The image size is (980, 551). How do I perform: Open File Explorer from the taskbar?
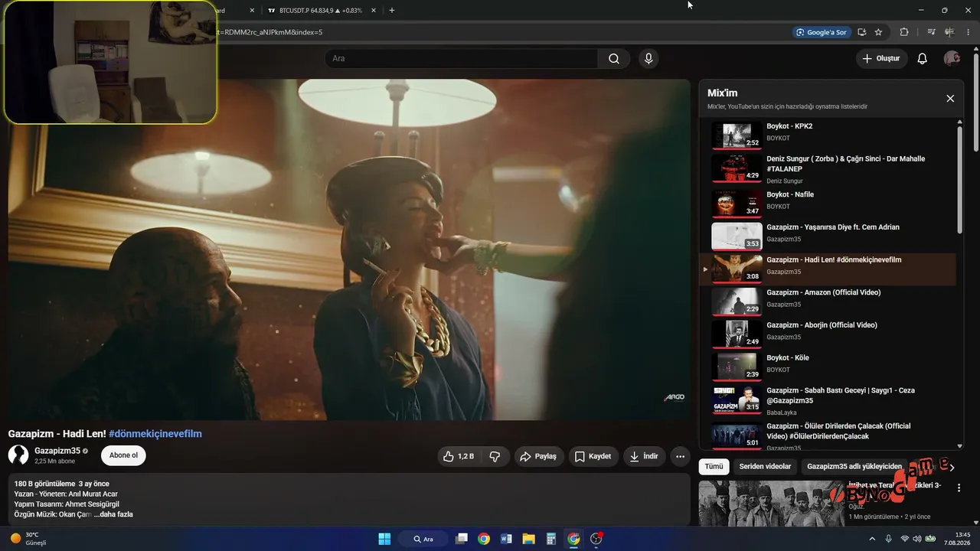[528, 539]
